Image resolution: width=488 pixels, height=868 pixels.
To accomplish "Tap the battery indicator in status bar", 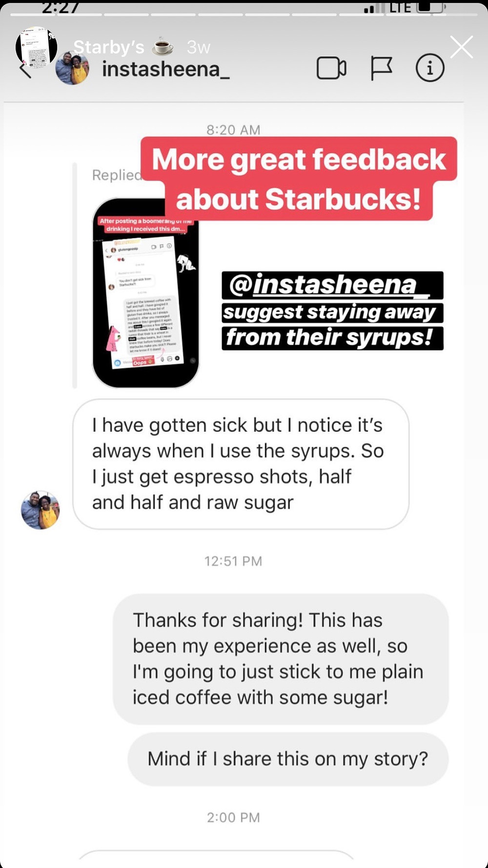I will coord(431,7).
